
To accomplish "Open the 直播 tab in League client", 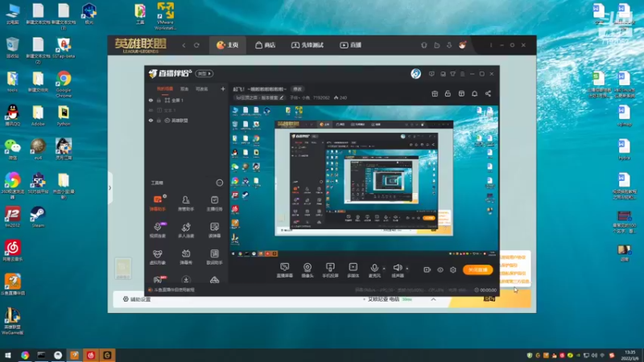I will click(351, 45).
